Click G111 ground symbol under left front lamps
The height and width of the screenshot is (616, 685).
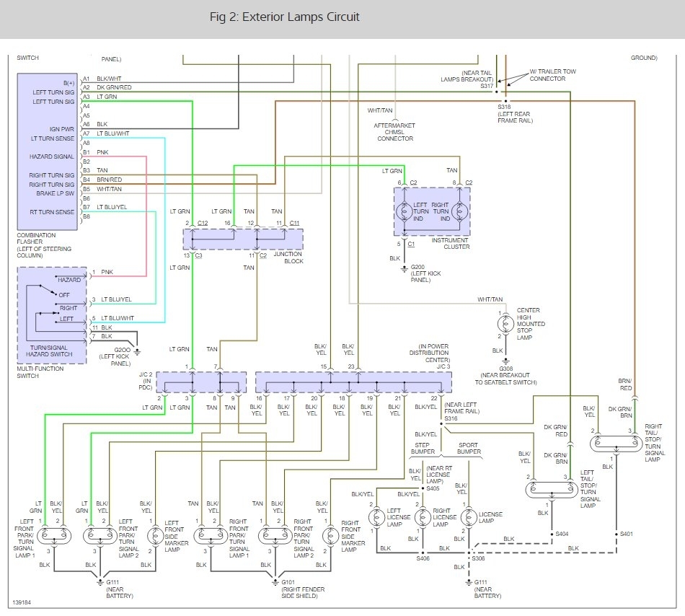(x=100, y=583)
